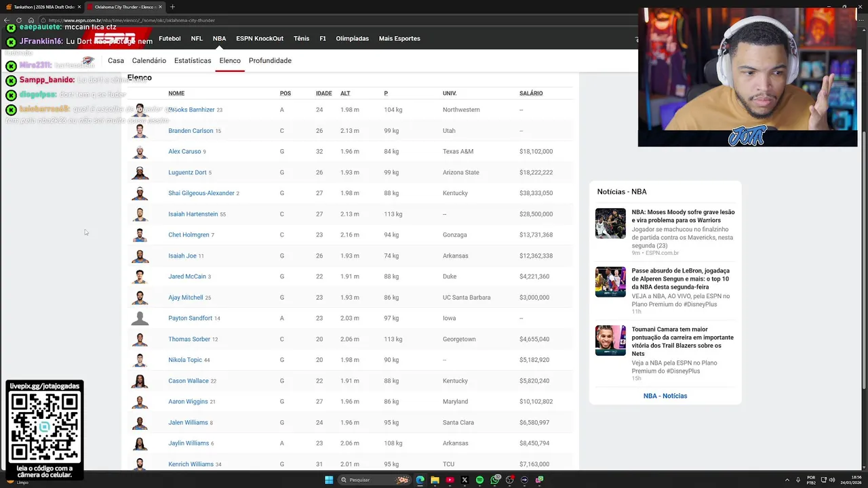
Task: Open Luguentz Dort's player page
Action: click(187, 173)
